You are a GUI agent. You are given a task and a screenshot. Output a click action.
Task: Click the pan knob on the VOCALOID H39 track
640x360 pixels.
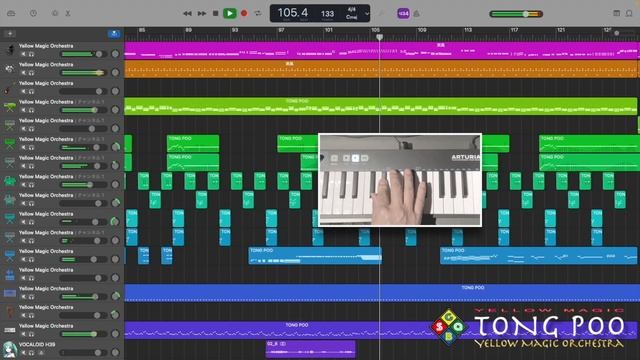coord(116,353)
